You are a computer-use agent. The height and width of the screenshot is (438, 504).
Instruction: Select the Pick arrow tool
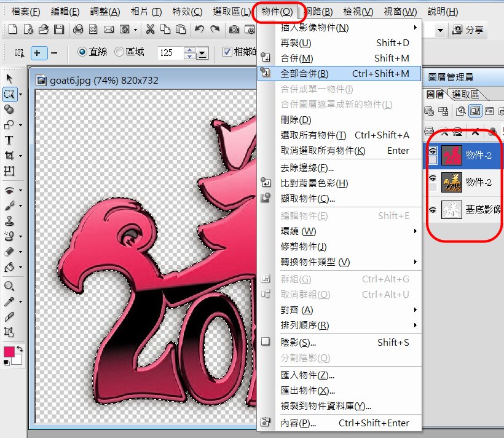(x=9, y=78)
